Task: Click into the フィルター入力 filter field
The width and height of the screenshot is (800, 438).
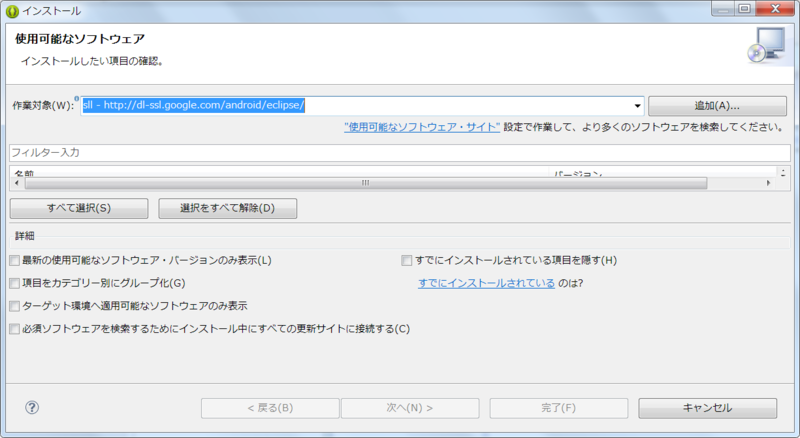Action: [400, 153]
